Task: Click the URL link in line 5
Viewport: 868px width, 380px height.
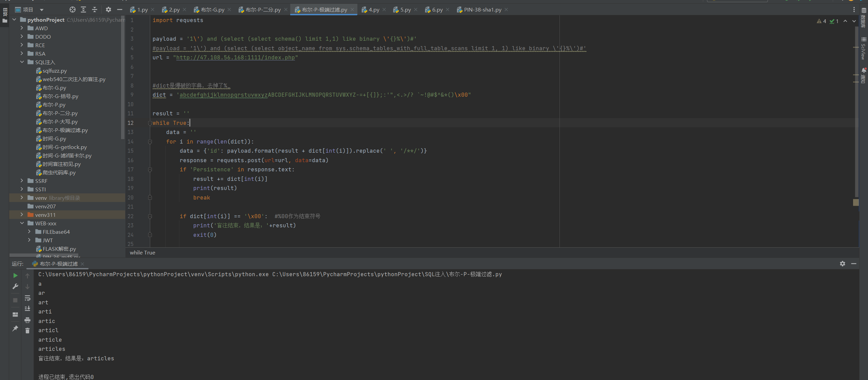Action: click(235, 58)
